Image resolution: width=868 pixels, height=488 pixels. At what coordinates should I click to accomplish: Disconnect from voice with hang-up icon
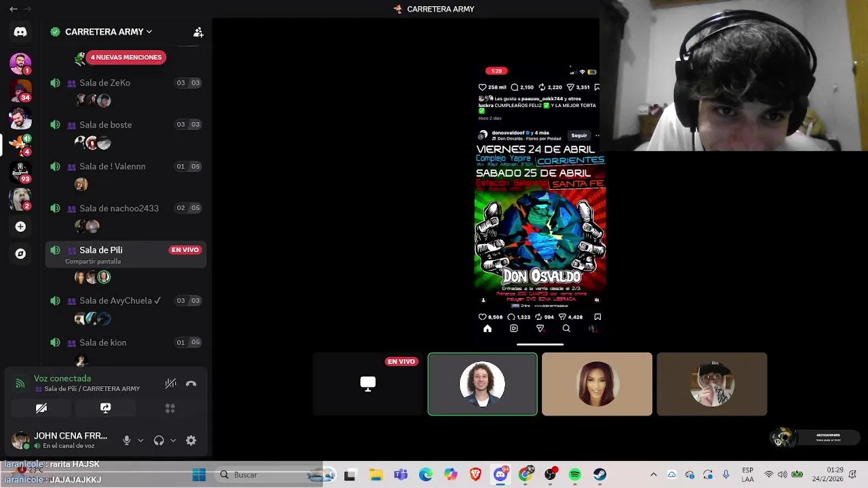click(191, 384)
